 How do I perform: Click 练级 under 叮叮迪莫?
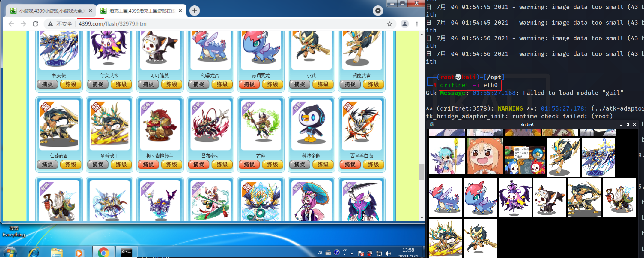[171, 84]
